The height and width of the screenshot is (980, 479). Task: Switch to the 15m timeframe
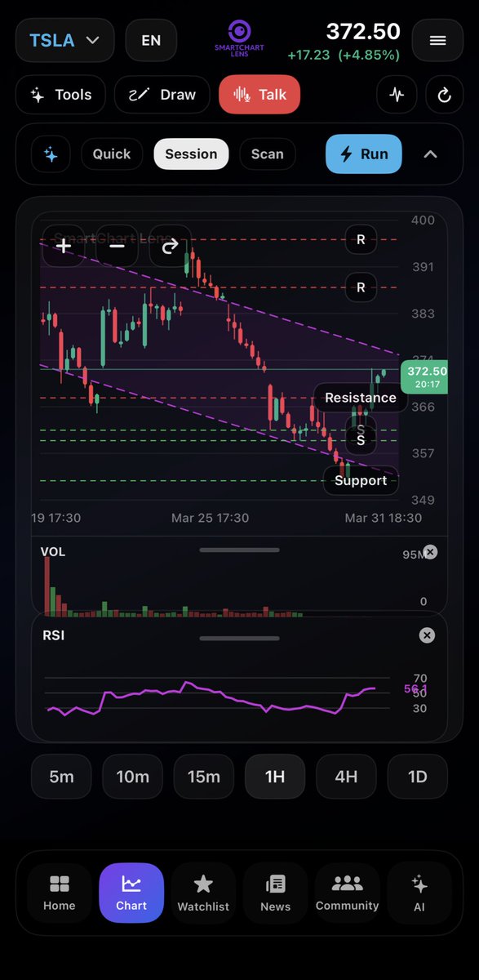[x=204, y=776]
